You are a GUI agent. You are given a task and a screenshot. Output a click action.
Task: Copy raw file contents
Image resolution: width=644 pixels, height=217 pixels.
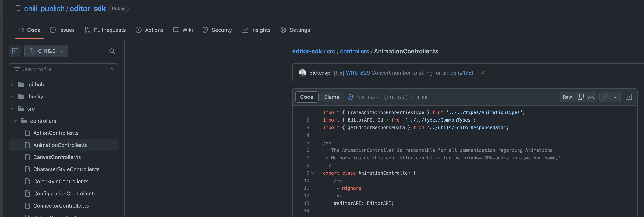click(x=581, y=97)
